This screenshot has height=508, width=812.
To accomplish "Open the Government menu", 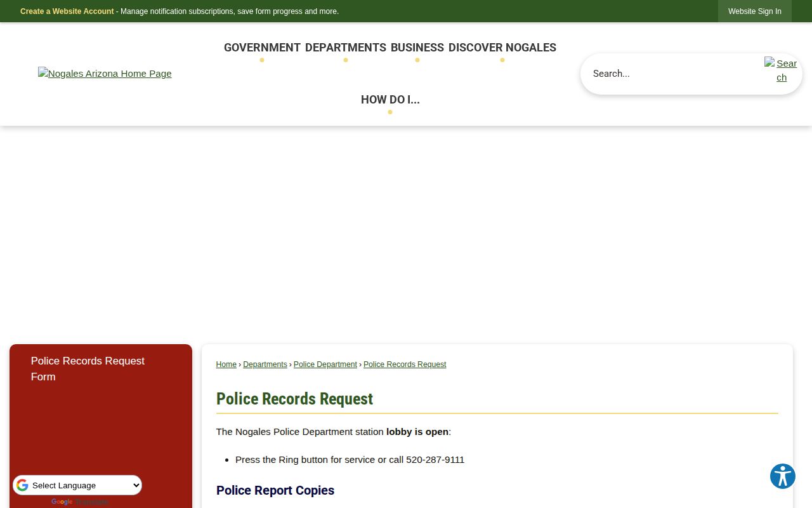I will 262,48.
